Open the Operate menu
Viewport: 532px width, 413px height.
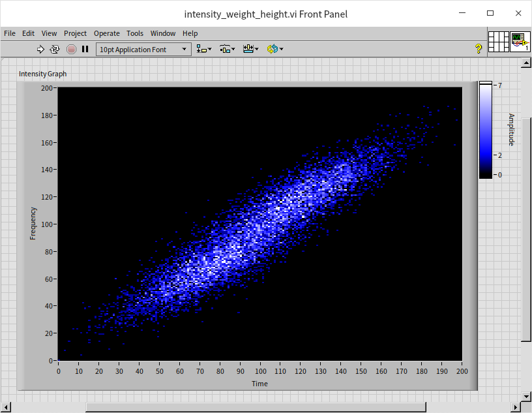click(106, 33)
